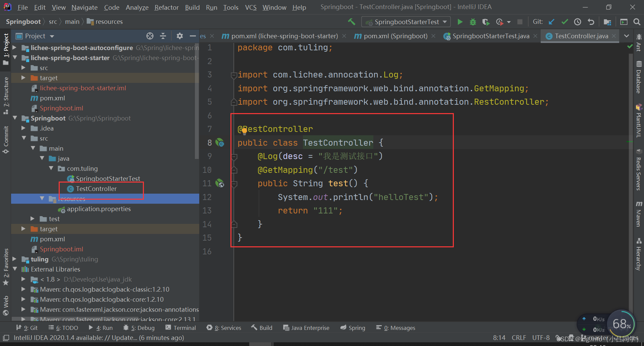Viewport: 644px width, 346px height.
Task: Open Project panel gear settings
Action: point(180,36)
